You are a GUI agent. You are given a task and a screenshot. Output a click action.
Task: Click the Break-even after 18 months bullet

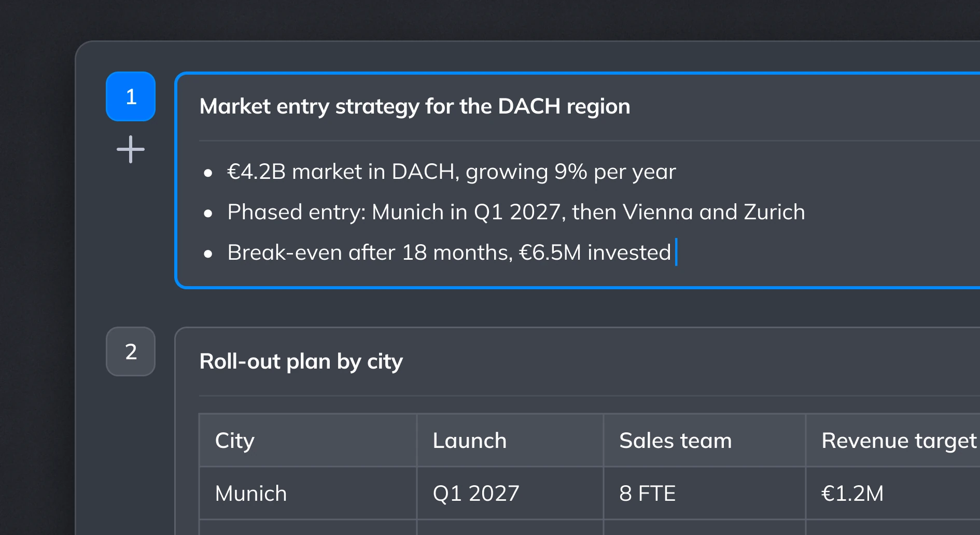[x=449, y=252]
